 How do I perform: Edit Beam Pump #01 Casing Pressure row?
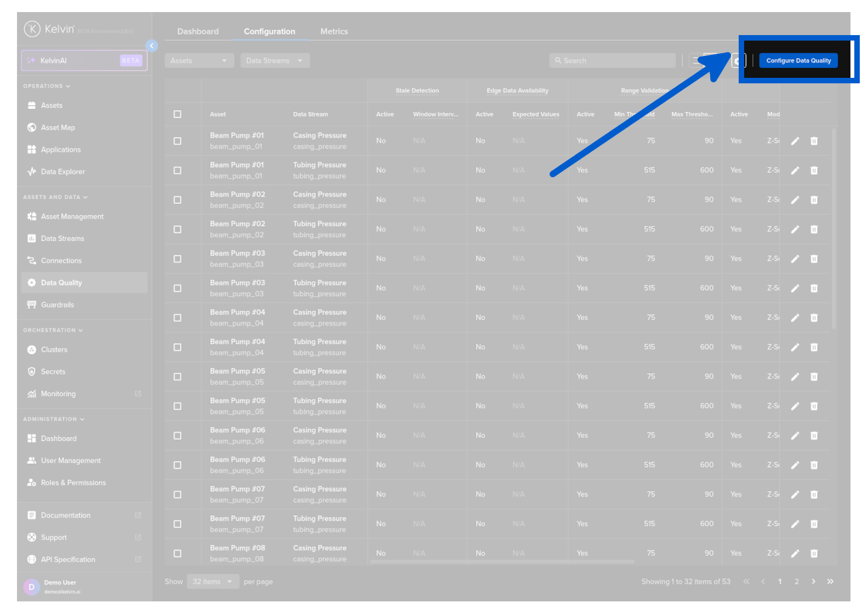coord(795,141)
